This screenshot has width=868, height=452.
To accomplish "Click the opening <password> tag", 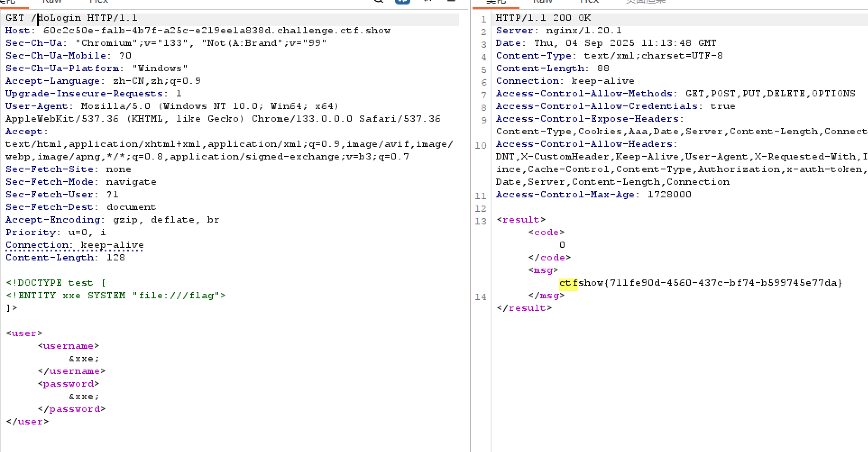I will click(x=69, y=384).
